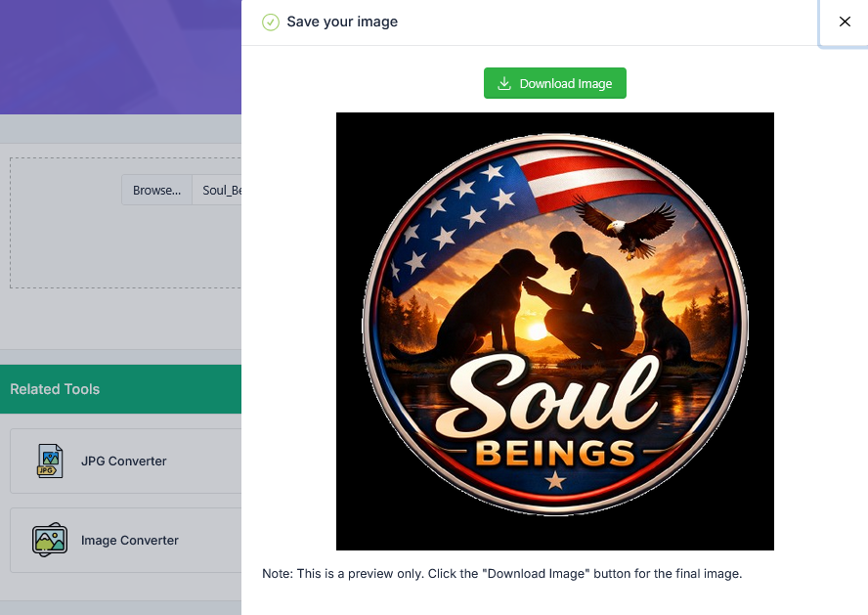Viewport: 868px width, 615px height.
Task: Click the green Download Image button
Action: click(554, 83)
